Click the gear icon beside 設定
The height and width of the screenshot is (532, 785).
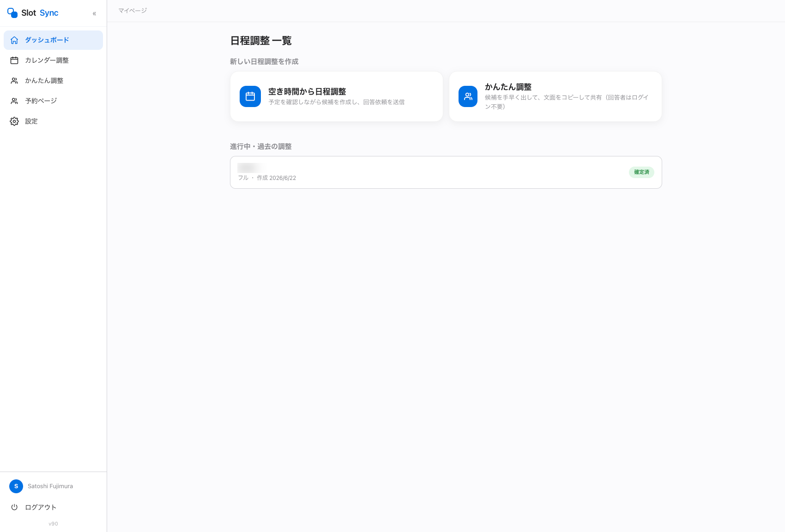14,121
